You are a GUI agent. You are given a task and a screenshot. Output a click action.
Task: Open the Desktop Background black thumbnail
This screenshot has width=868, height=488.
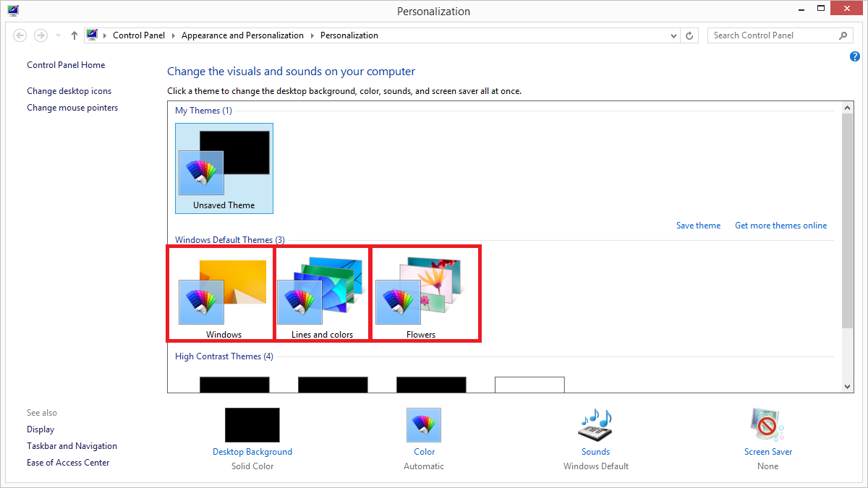point(252,425)
